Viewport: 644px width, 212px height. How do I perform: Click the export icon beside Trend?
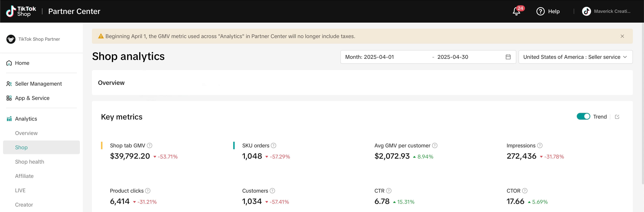coord(617,117)
